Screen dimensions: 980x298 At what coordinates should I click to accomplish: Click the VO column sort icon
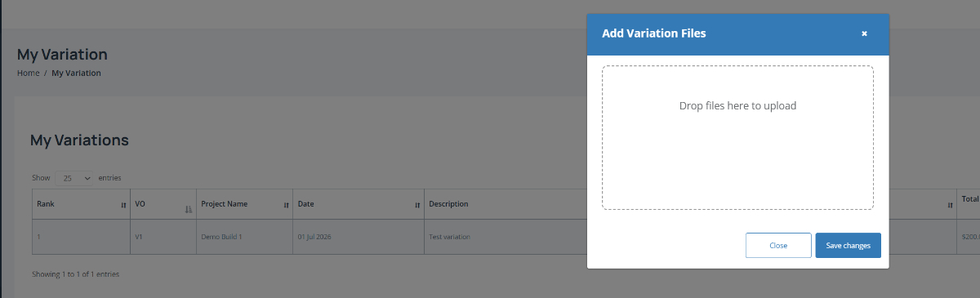pyautogui.click(x=189, y=209)
